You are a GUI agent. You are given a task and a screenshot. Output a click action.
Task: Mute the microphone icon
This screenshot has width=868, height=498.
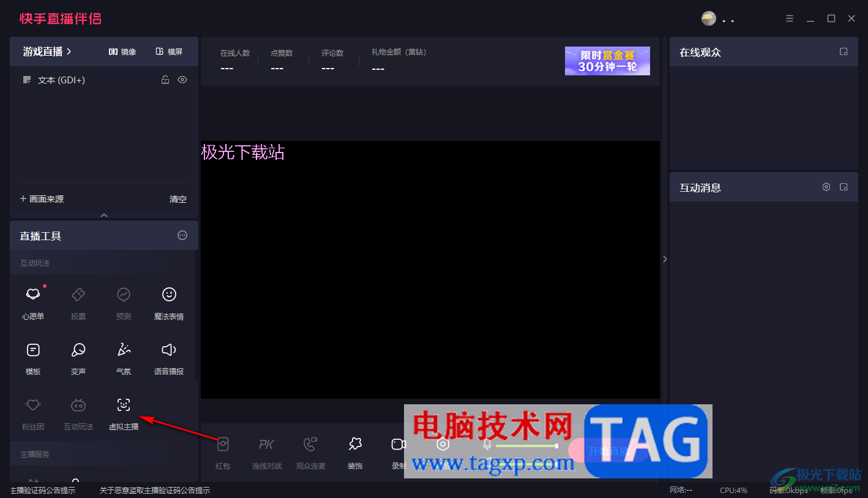coord(487,445)
